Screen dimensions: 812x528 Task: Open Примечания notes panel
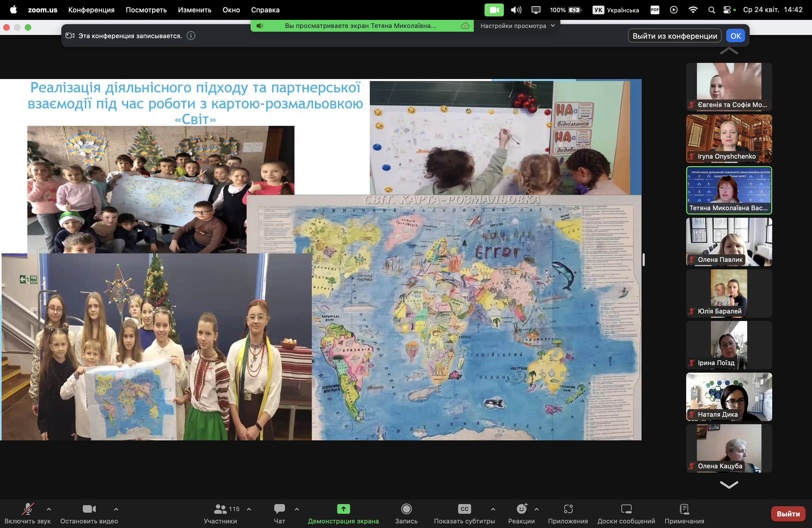[684, 514]
